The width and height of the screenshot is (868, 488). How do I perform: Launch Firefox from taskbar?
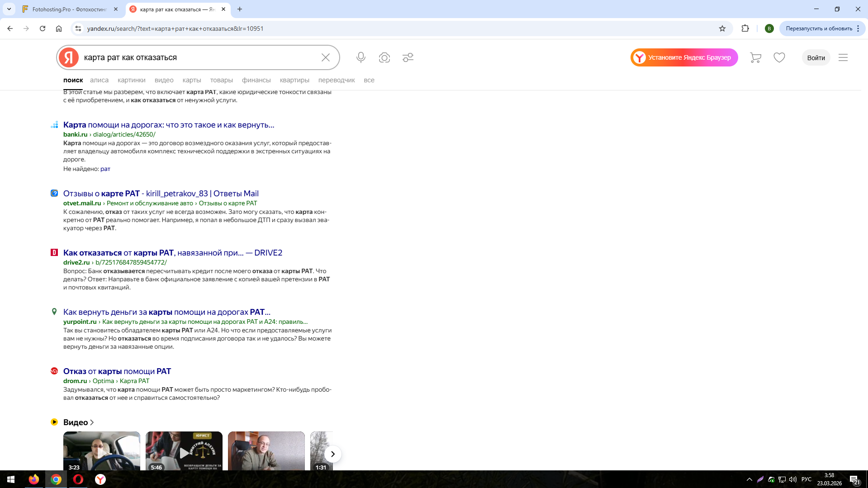tap(34, 479)
